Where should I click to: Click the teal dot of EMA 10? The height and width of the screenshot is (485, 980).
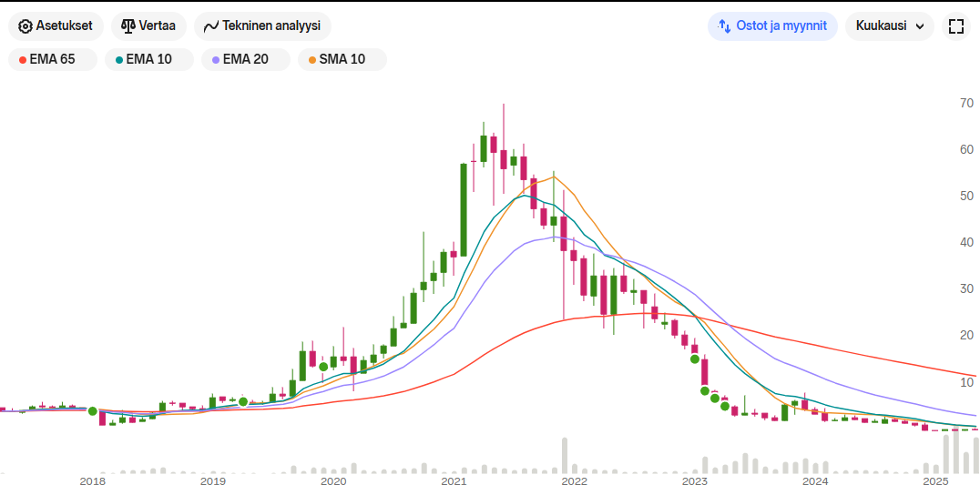118,60
